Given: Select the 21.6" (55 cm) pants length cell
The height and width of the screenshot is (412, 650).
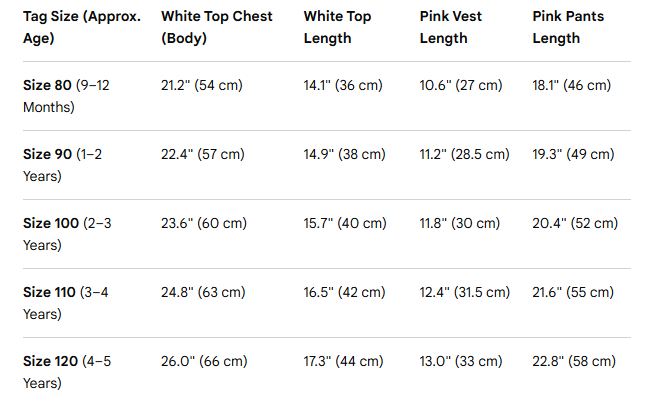Looking at the screenshot, I should click(x=573, y=292).
